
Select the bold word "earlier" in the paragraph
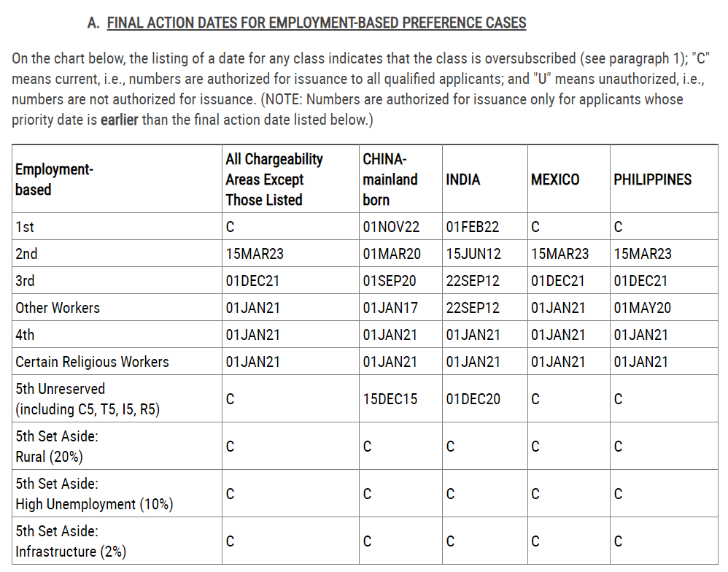pos(119,120)
